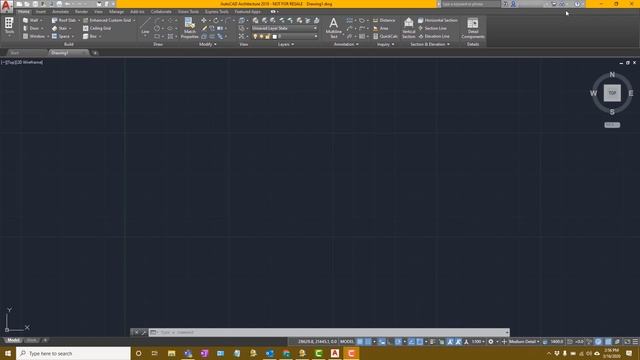This screenshot has height=360, width=640.
Task: Toggle layer on/off lightbulb in Layers panel
Action: pyautogui.click(x=255, y=36)
